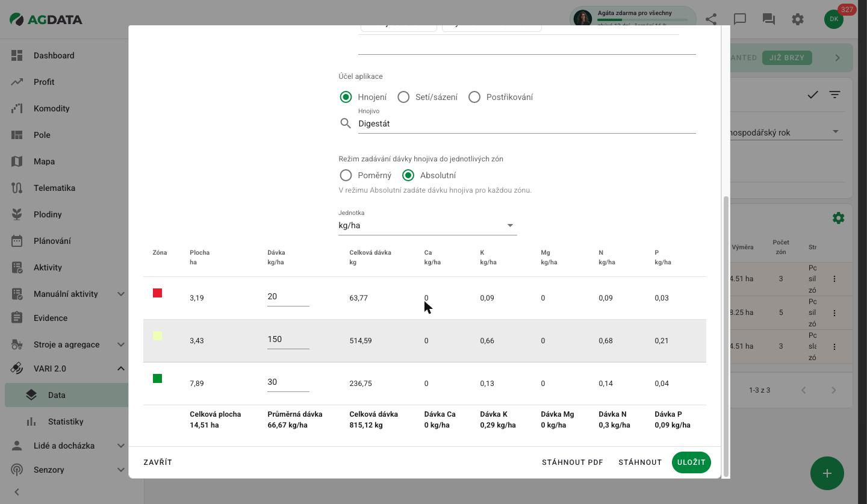867x504 pixels.
Task: Open the filter icon in background panel
Action: click(834, 95)
